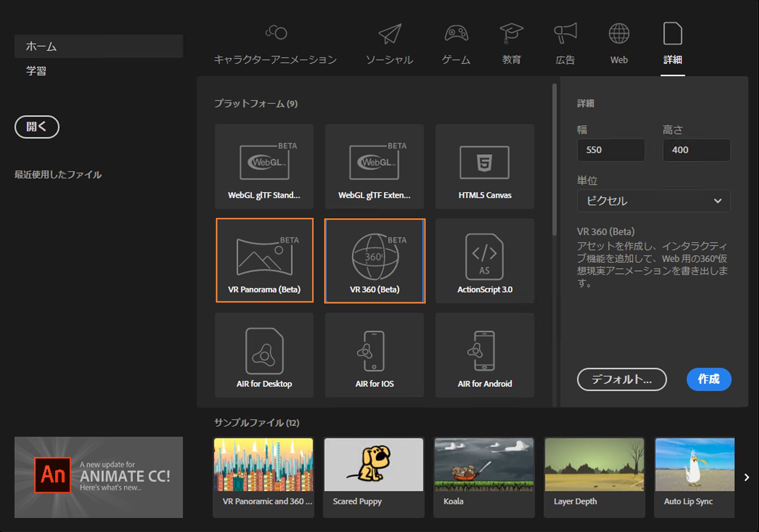Switch to the 詳細 tab label
Viewport: 759px width, 532px height.
pos(672,60)
